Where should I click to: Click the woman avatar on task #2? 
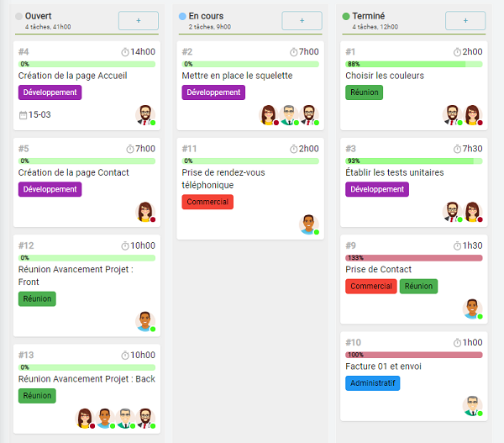click(x=269, y=115)
